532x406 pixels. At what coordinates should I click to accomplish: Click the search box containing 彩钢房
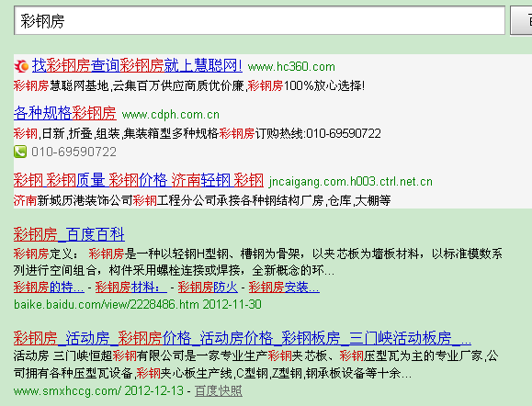point(259,20)
